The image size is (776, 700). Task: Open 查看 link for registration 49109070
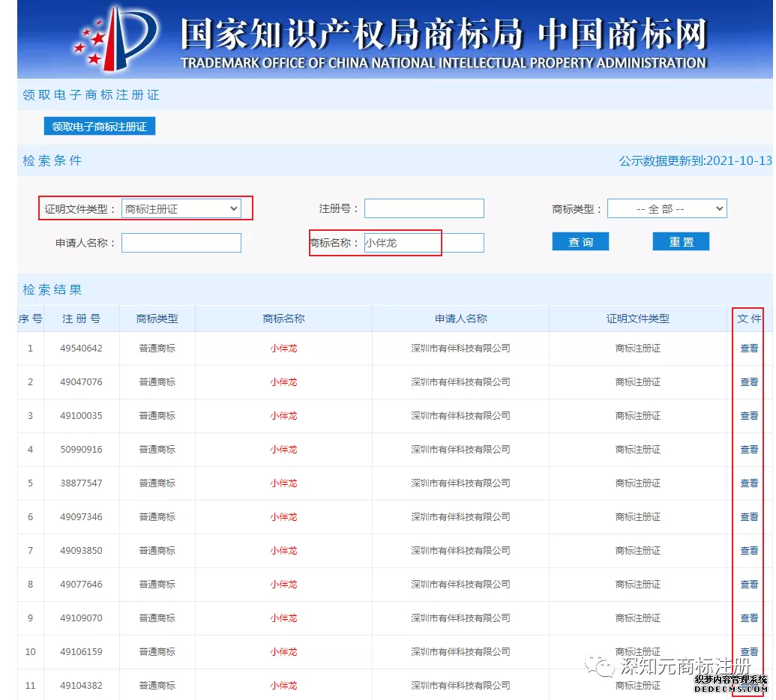[749, 618]
